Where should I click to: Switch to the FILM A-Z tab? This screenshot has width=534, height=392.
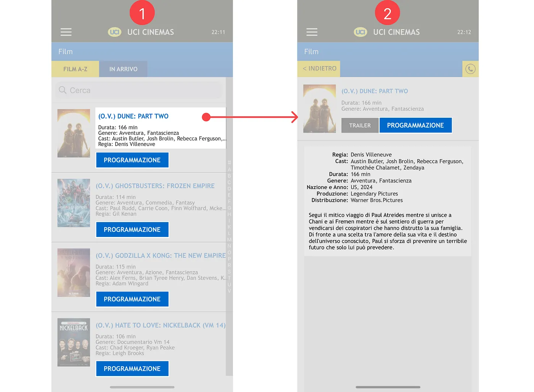(x=75, y=69)
